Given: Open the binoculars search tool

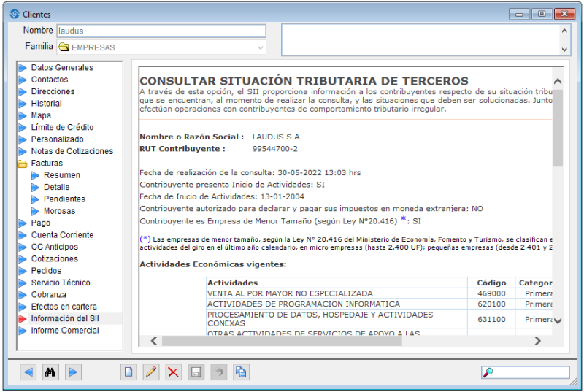Looking at the screenshot, I should click(50, 372).
